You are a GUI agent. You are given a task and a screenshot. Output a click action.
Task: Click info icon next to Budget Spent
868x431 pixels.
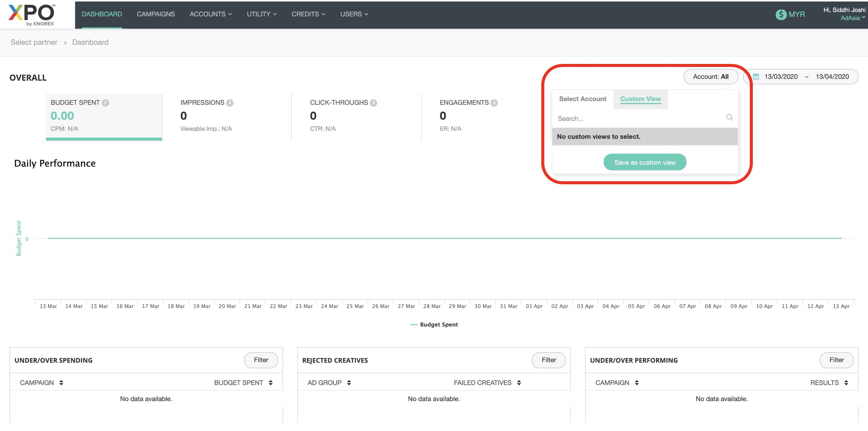[106, 103]
